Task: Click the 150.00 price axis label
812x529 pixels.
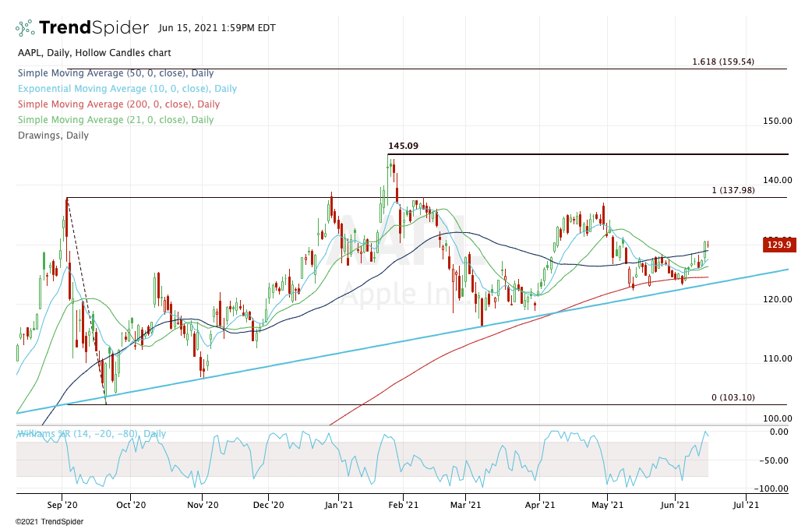Action: tap(777, 121)
